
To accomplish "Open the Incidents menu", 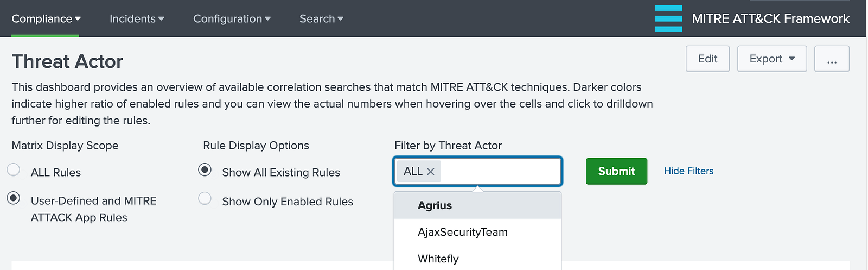I will 137,18.
